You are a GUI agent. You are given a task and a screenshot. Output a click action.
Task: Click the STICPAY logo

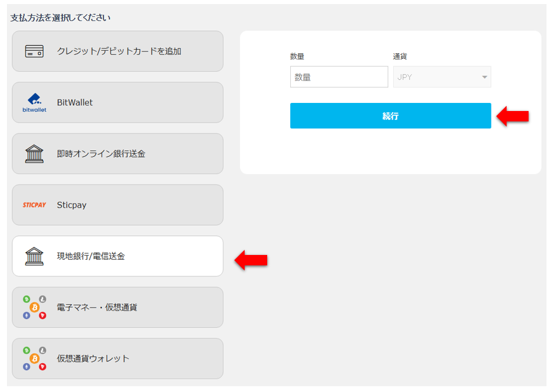tap(34, 205)
